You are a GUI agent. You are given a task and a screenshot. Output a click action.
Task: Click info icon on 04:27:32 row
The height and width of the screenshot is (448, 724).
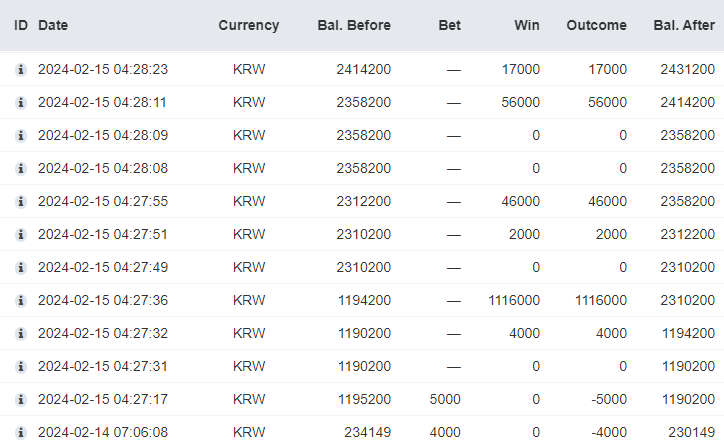(20, 334)
